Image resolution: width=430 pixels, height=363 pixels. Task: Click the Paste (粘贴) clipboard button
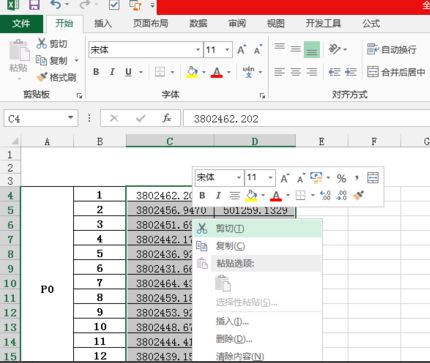click(18, 55)
